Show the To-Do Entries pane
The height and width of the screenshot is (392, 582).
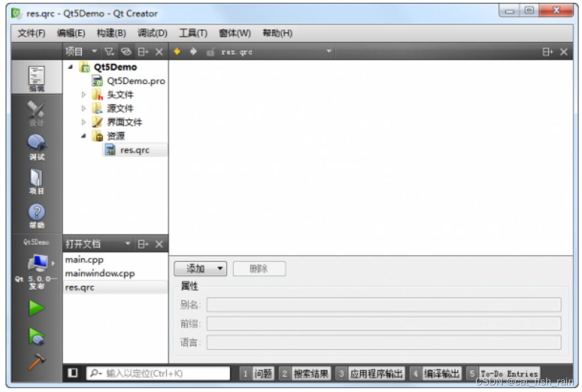click(503, 373)
